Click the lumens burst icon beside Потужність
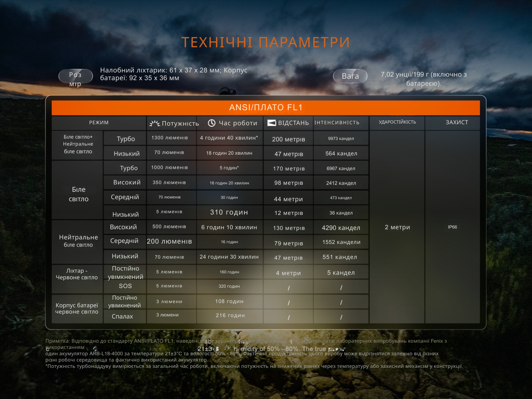532x399 pixels. point(154,123)
